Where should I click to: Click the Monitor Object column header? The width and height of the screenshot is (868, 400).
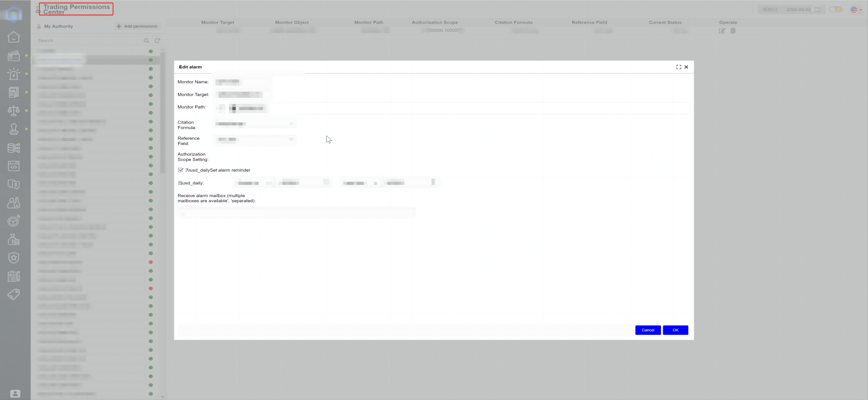click(292, 23)
